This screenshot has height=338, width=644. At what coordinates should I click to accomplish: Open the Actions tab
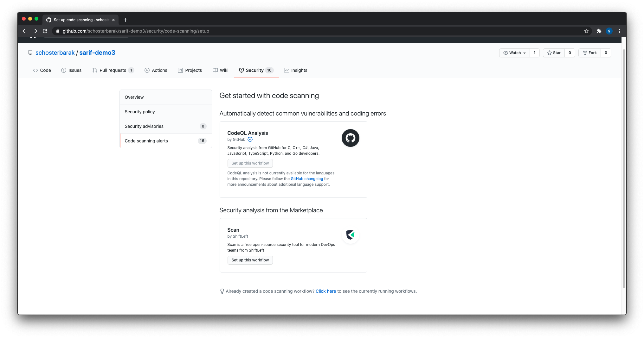156,70
